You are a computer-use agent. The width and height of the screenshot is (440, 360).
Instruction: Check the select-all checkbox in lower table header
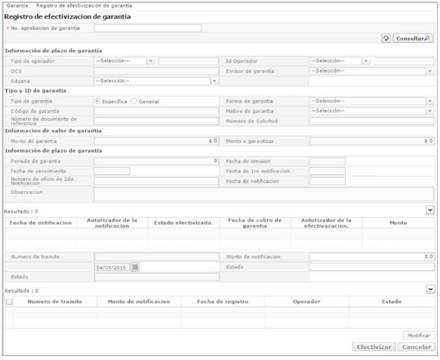tap(9, 302)
